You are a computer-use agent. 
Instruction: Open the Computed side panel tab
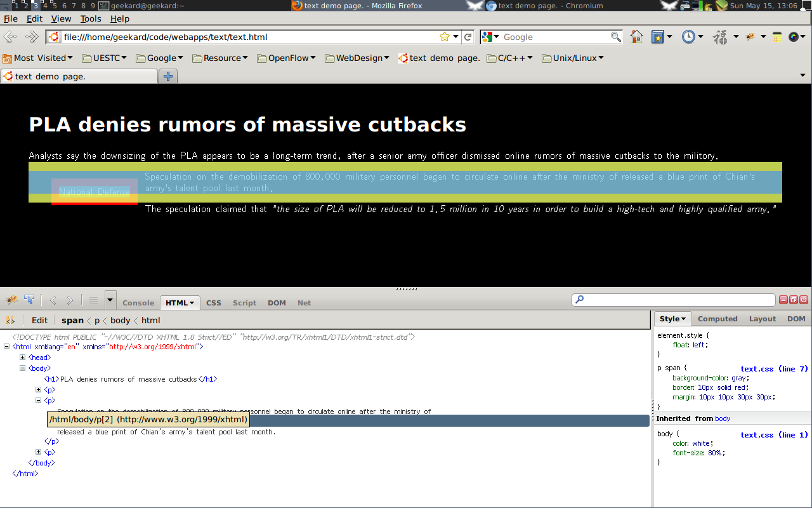click(717, 319)
